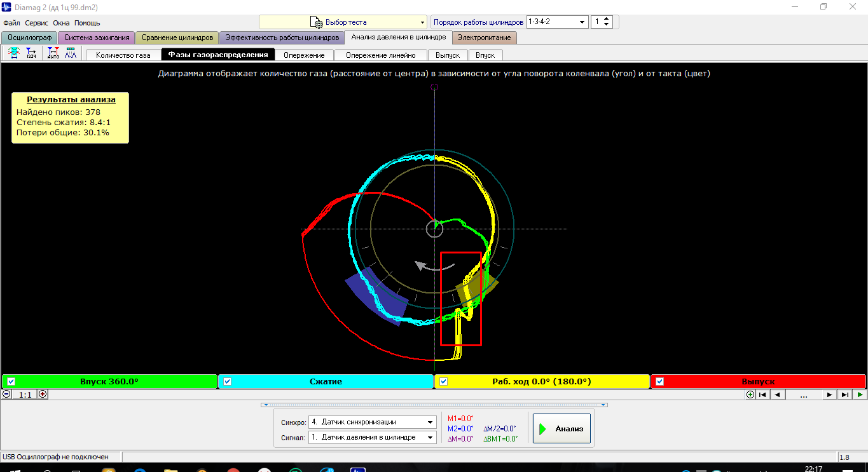868x472 pixels.
Task: Jump to the first record arrow
Action: 762,394
